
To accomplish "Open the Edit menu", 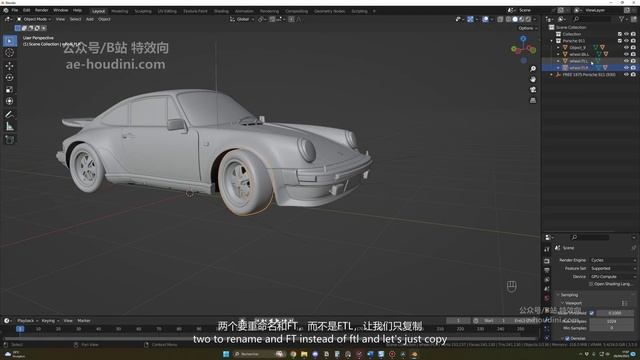I will tap(27, 10).
